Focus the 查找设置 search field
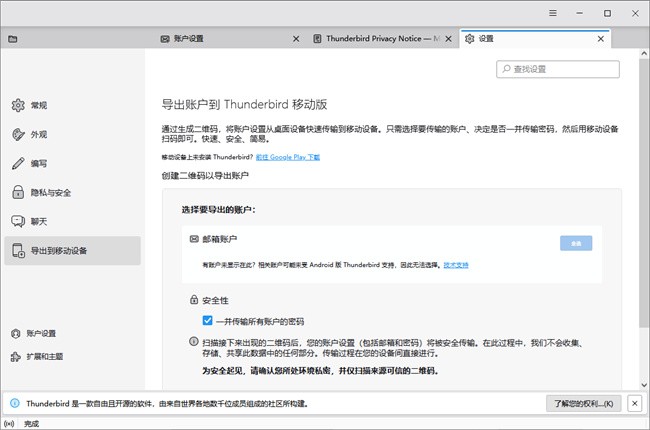The image size is (650, 430). pyautogui.click(x=564, y=69)
